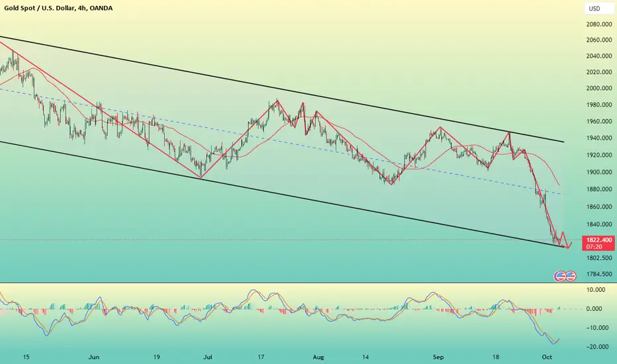Viewport: 617px width, 364px height.
Task: Click the 2000.000 price axis label
Action: (x=599, y=88)
